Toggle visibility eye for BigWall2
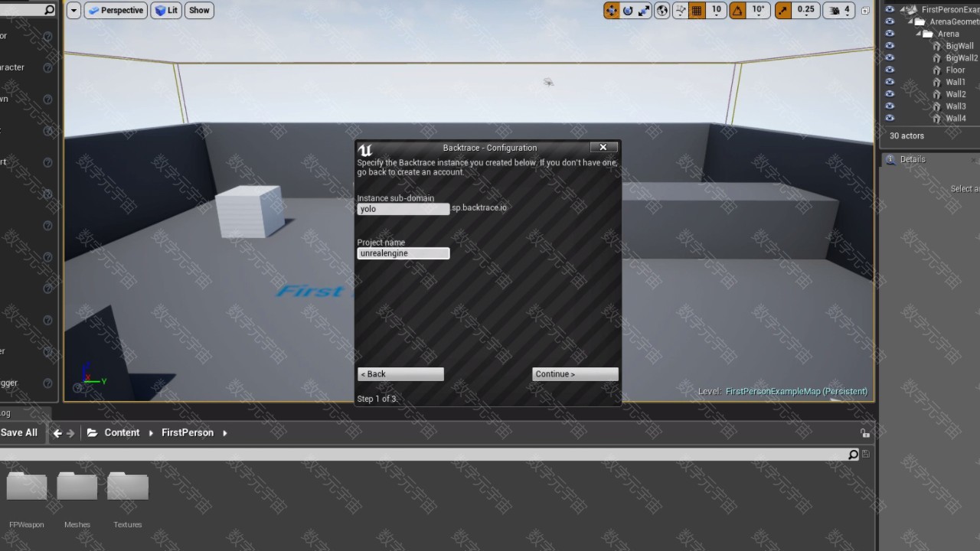Viewport: 980px width, 551px height. (890, 58)
